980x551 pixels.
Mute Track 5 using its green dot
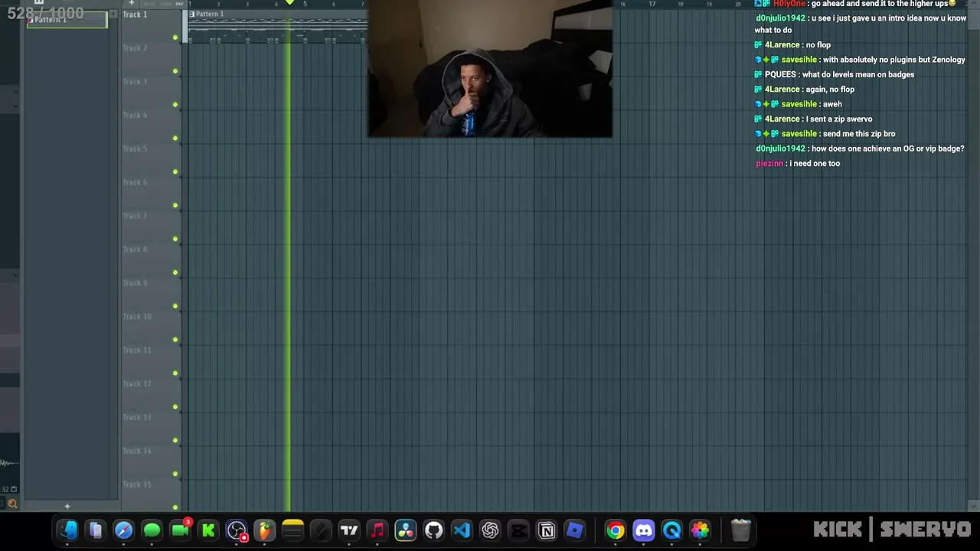pyautogui.click(x=175, y=171)
